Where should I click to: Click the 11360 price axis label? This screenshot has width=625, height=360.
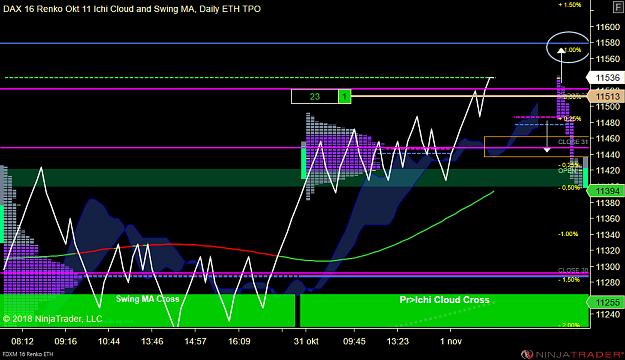tap(608, 219)
